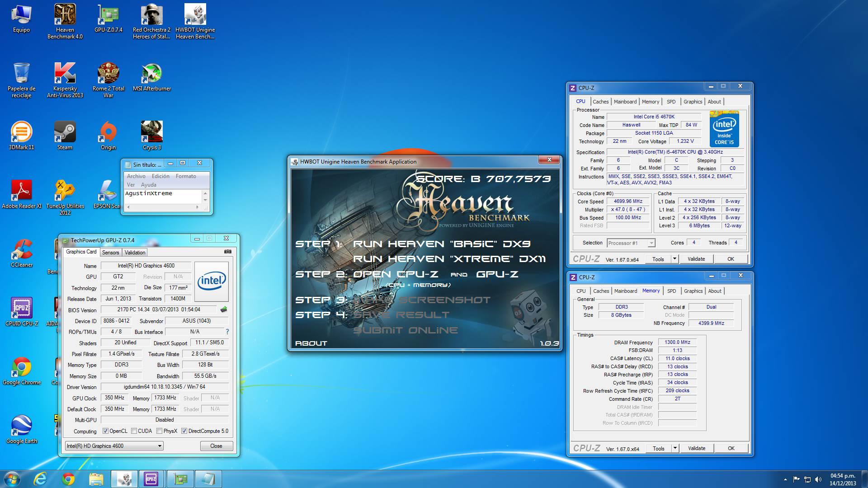This screenshot has width=868, height=488.
Task: Open CCleaner desktop shortcut
Action: pos(21,253)
